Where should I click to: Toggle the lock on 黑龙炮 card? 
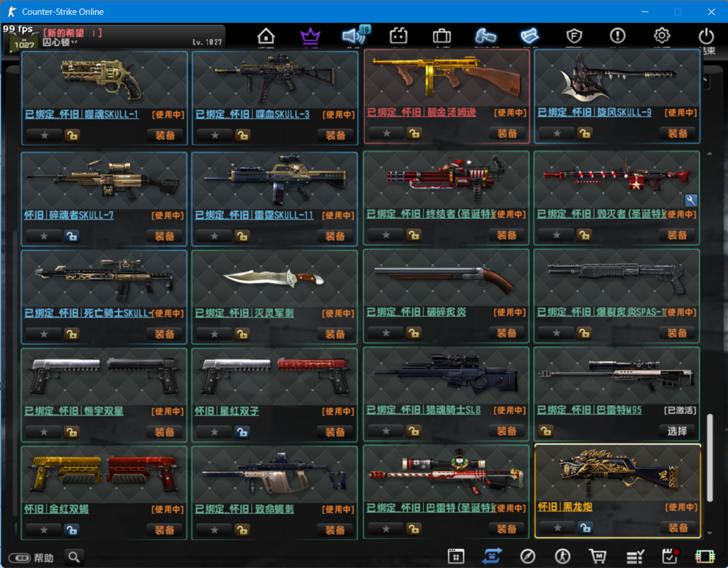coord(585,528)
